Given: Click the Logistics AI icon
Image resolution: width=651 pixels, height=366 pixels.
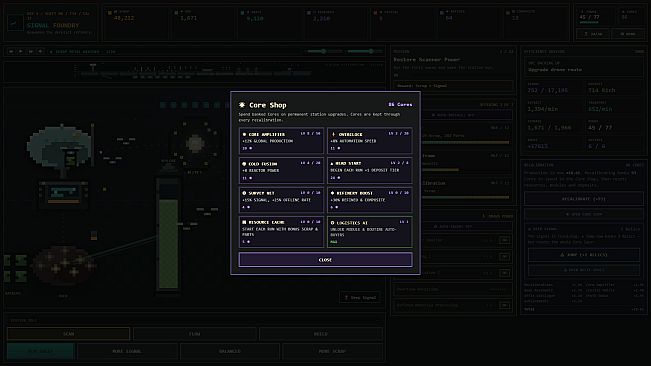Looking at the screenshot, I should [332, 223].
